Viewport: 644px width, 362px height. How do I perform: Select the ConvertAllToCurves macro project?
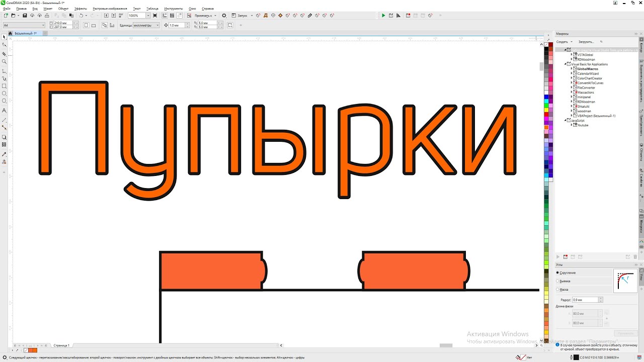590,83
